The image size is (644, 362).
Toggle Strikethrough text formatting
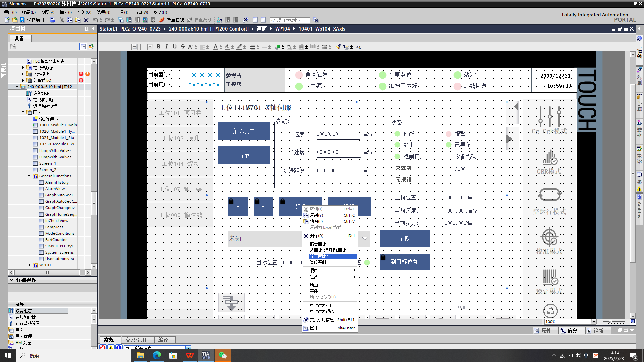183,47
